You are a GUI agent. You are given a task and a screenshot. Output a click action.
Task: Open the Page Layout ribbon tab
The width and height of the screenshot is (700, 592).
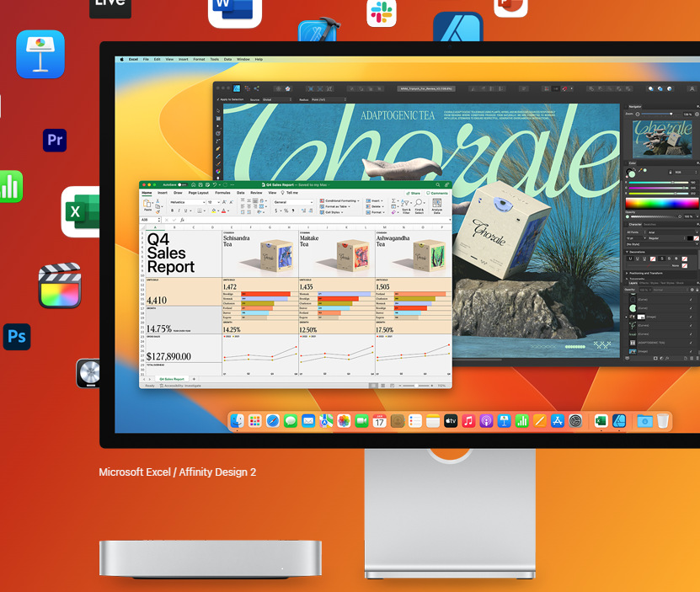tap(199, 193)
